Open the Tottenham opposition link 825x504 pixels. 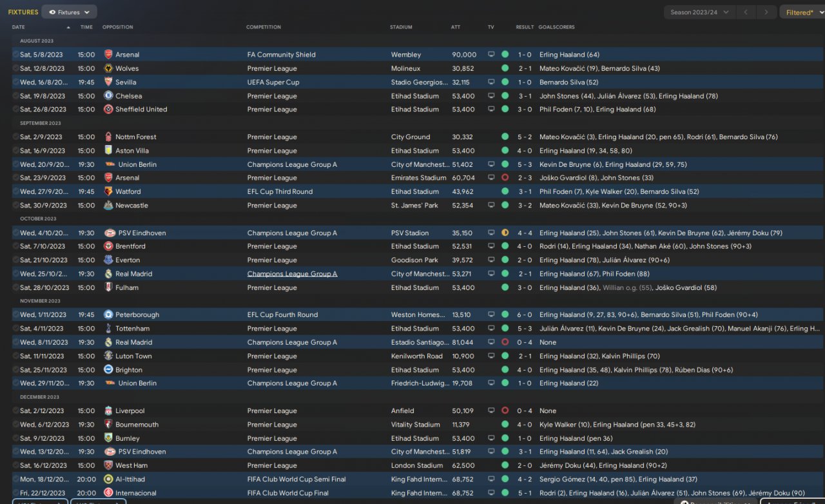click(x=132, y=329)
